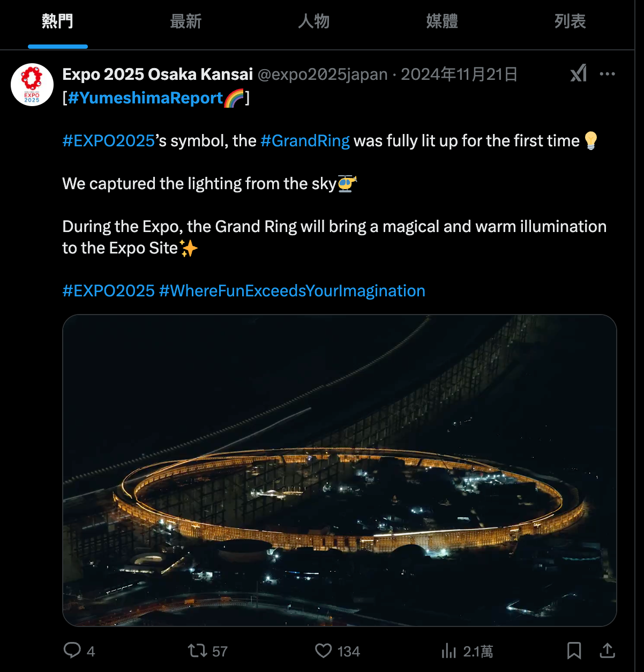
Task: Click the share upload icon
Action: 607,651
